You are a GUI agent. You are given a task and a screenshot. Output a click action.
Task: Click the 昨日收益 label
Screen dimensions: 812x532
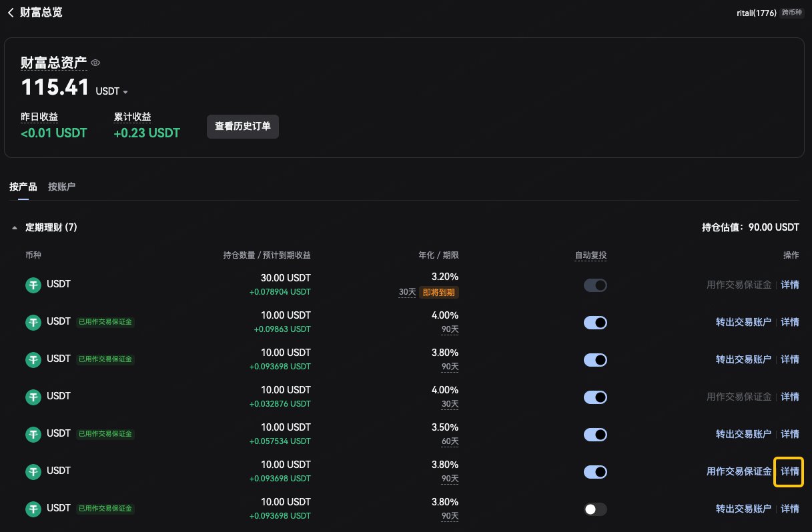tap(39, 117)
